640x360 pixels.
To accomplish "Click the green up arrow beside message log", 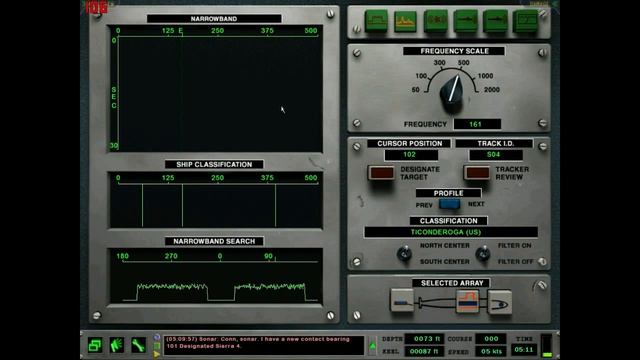I will tap(372, 346).
